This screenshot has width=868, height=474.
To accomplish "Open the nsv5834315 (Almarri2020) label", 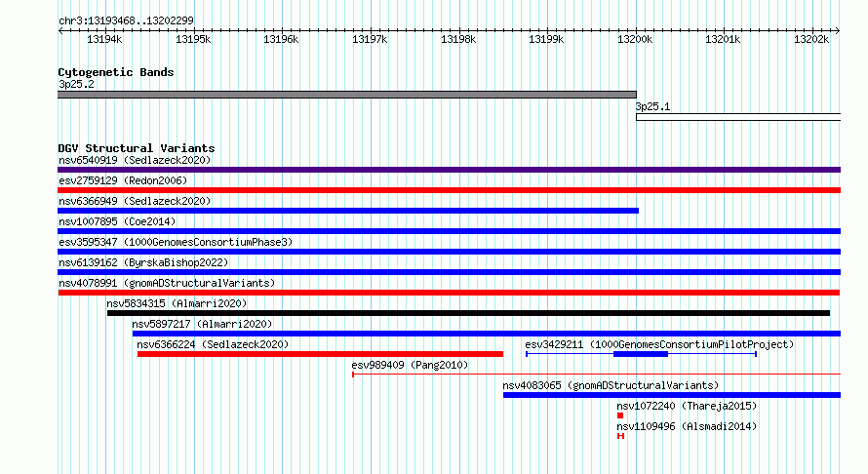I will [x=177, y=303].
